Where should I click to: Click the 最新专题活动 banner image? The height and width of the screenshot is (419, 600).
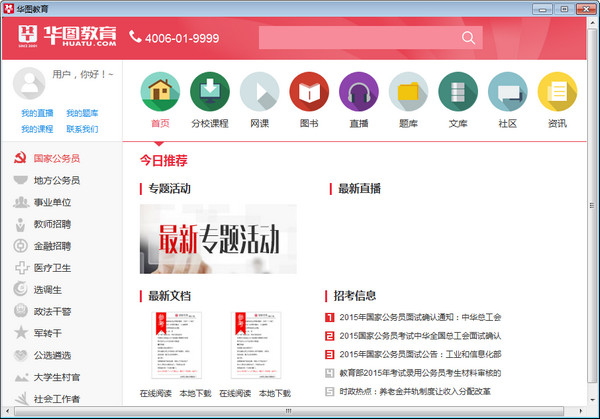[218, 239]
